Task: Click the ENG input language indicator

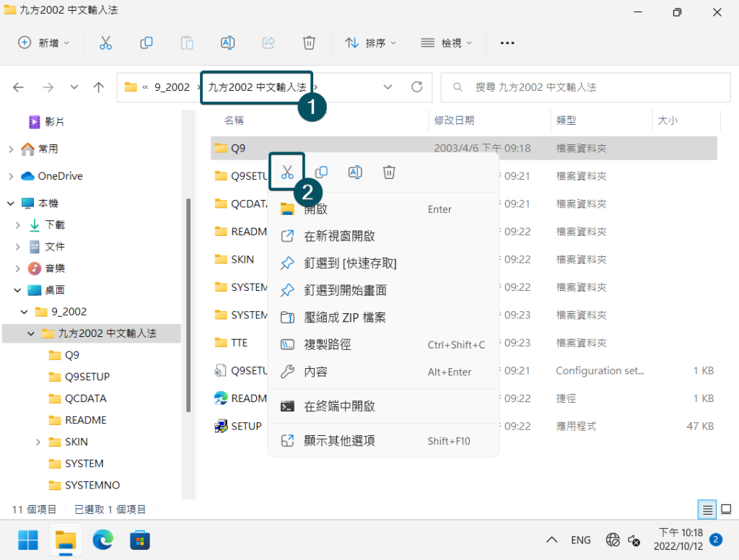Action: coord(581,541)
